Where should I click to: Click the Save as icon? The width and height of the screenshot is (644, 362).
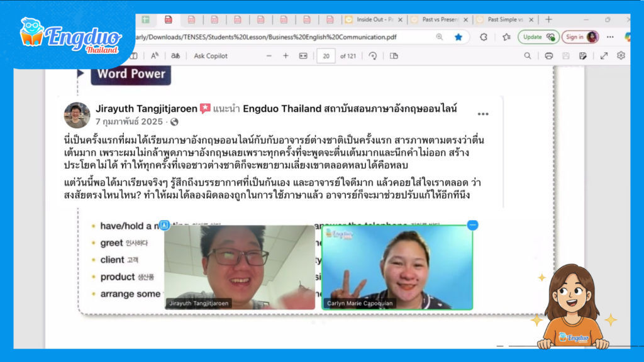pyautogui.click(x=583, y=56)
